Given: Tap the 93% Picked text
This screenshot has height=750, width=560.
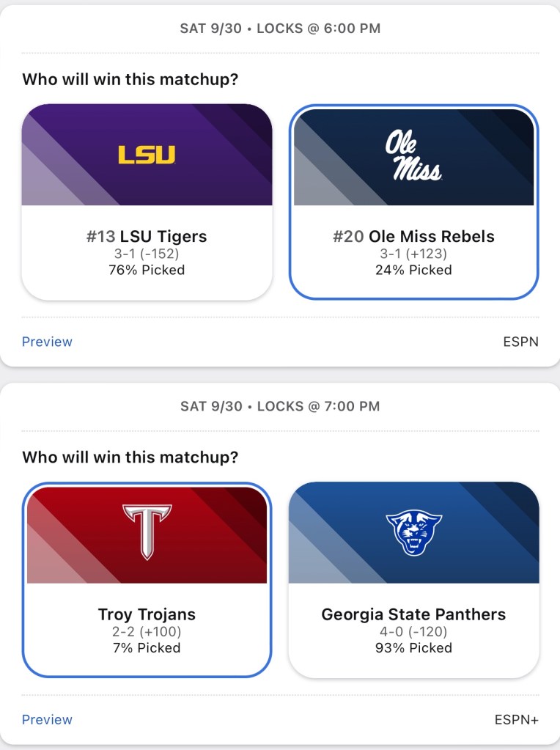Looking at the screenshot, I should 413,647.
